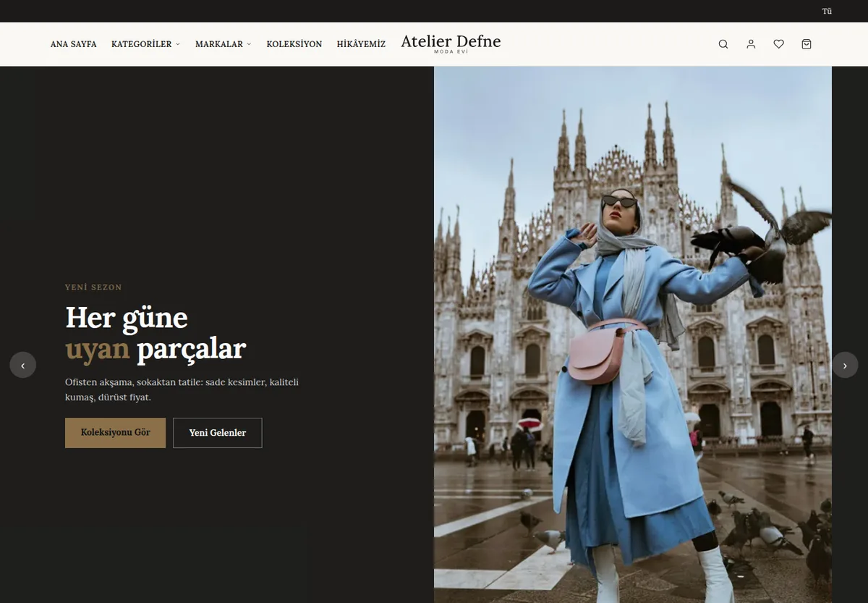The width and height of the screenshot is (868, 603).
Task: Navigate to ANA SAYFA
Action: coord(74,44)
